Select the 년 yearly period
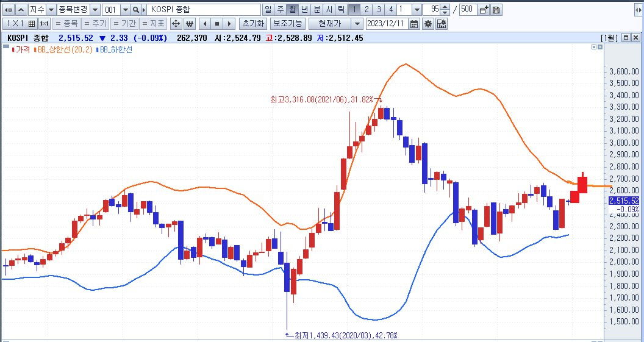Image resolution: width=644 pixels, height=342 pixels. coord(304,9)
